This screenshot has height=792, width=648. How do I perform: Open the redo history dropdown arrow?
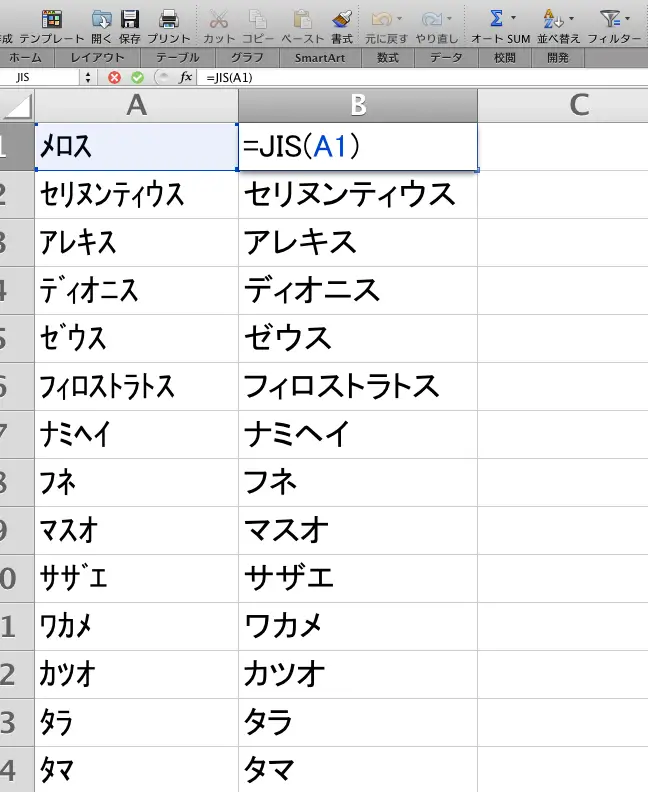click(449, 19)
